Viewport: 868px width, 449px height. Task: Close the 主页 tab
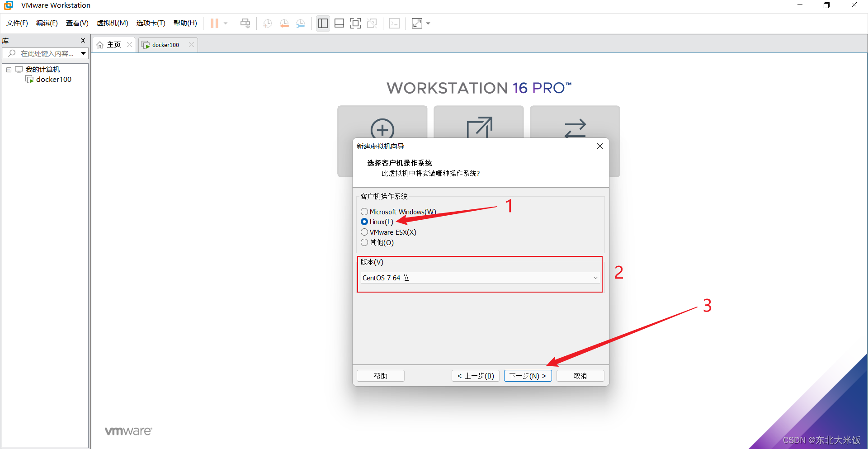pyautogui.click(x=129, y=44)
